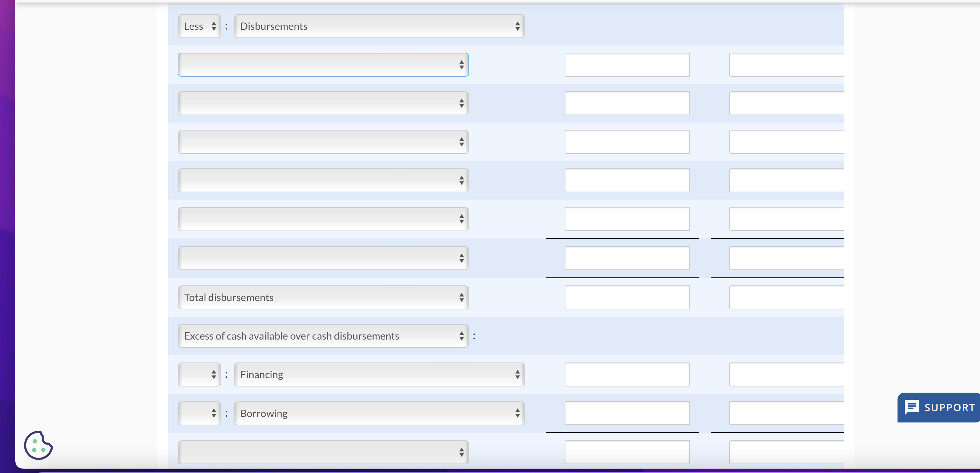Click first amount field in first disbursement row
Image resolution: width=980 pixels, height=473 pixels.
(x=626, y=65)
